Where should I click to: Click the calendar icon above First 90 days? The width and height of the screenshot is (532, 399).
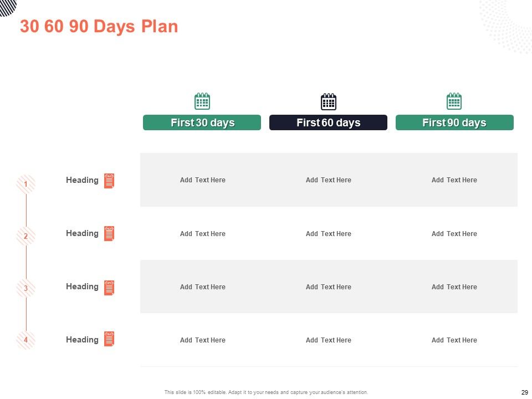pyautogui.click(x=454, y=101)
